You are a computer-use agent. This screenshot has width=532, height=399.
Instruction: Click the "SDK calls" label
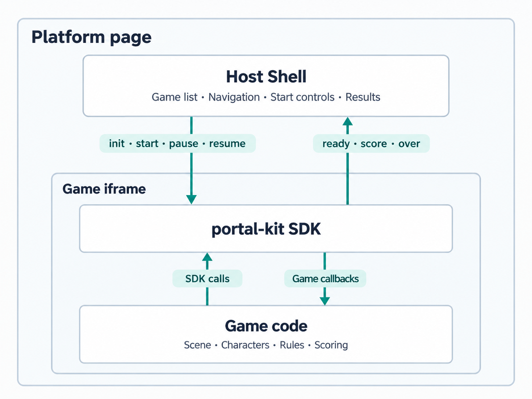[x=207, y=278]
